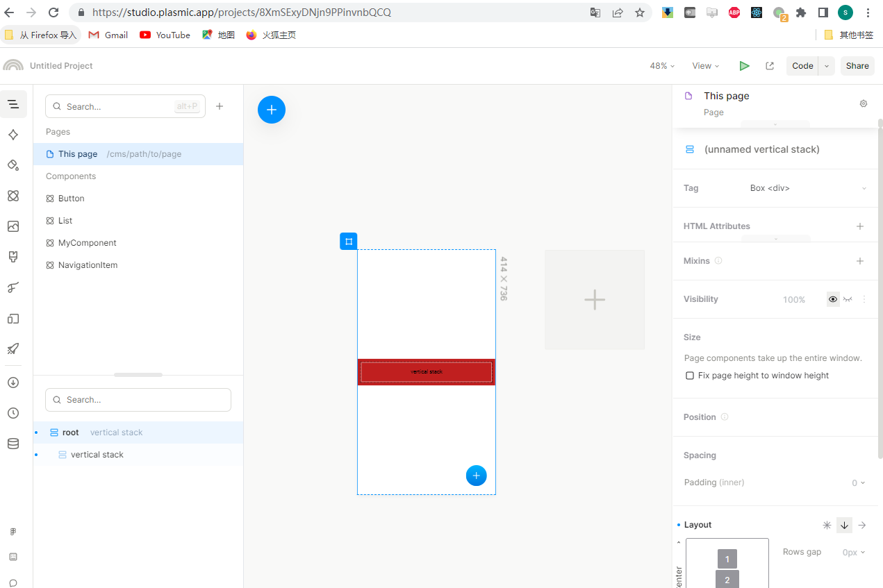883x588 pixels.
Task: Click the blue plus insert button on canvas
Action: click(x=272, y=110)
